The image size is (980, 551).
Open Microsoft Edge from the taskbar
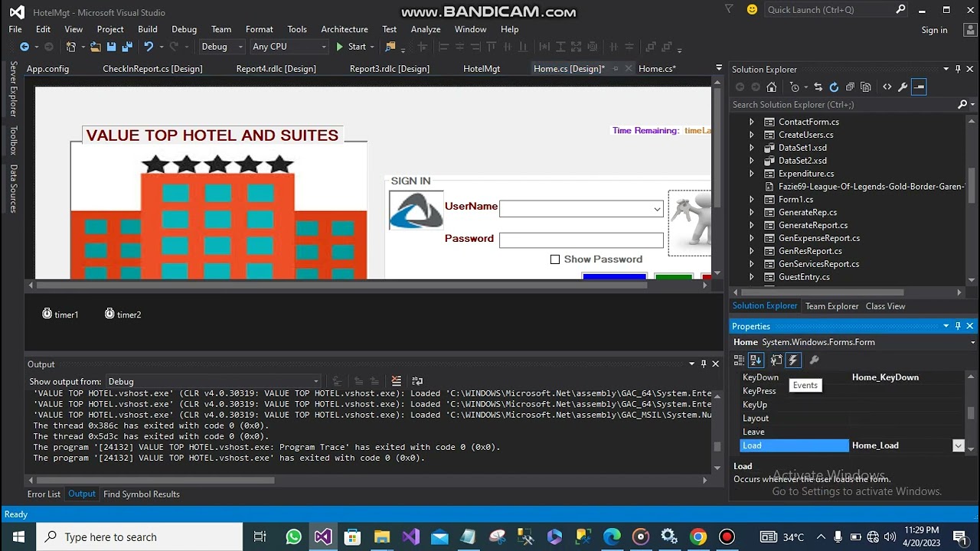tap(612, 536)
